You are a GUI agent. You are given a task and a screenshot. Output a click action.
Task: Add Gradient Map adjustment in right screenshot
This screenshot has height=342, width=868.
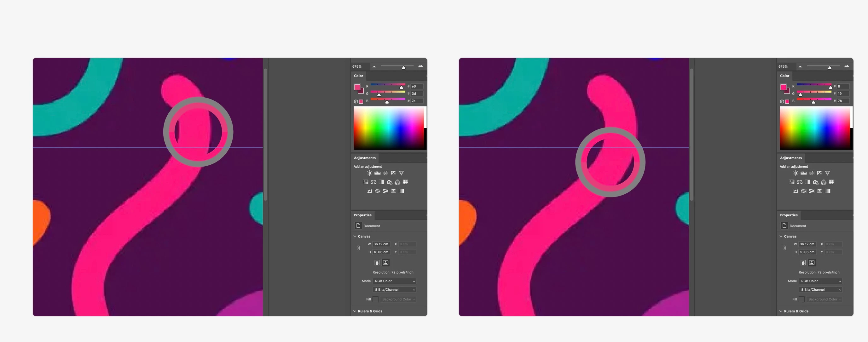click(x=828, y=191)
